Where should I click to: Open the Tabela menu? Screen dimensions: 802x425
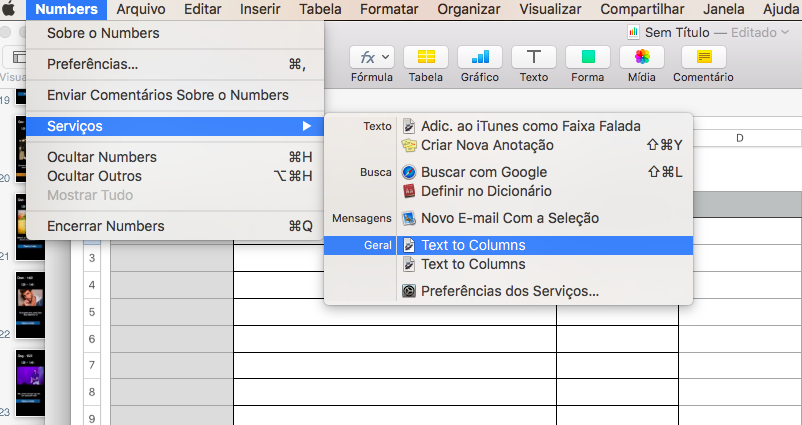click(320, 9)
